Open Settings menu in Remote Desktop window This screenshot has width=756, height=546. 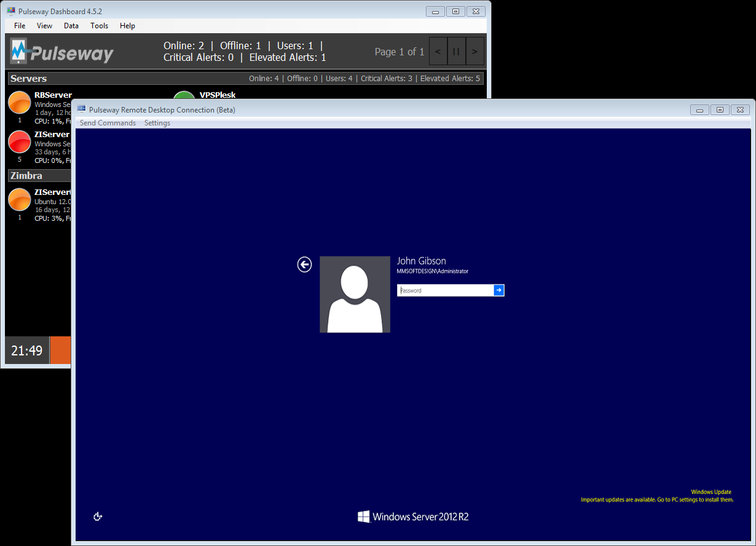[157, 123]
